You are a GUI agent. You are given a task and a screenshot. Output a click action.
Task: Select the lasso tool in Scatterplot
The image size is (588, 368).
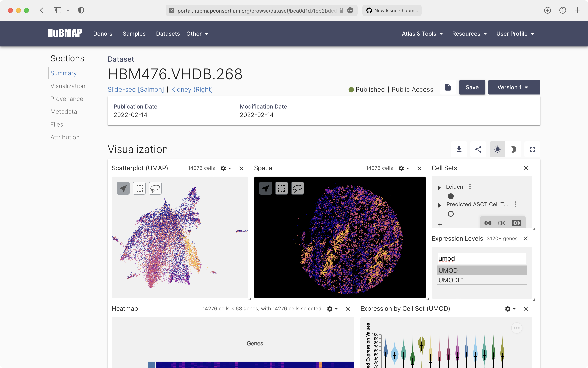[155, 188]
